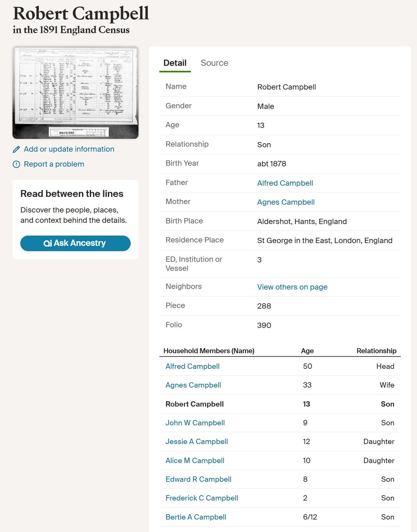417x532 pixels.
Task: Click the page title Robert Campbell heading
Action: tap(81, 13)
